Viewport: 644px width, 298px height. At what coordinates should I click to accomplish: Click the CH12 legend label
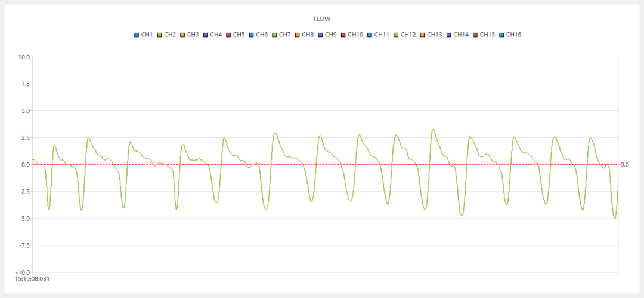408,35
